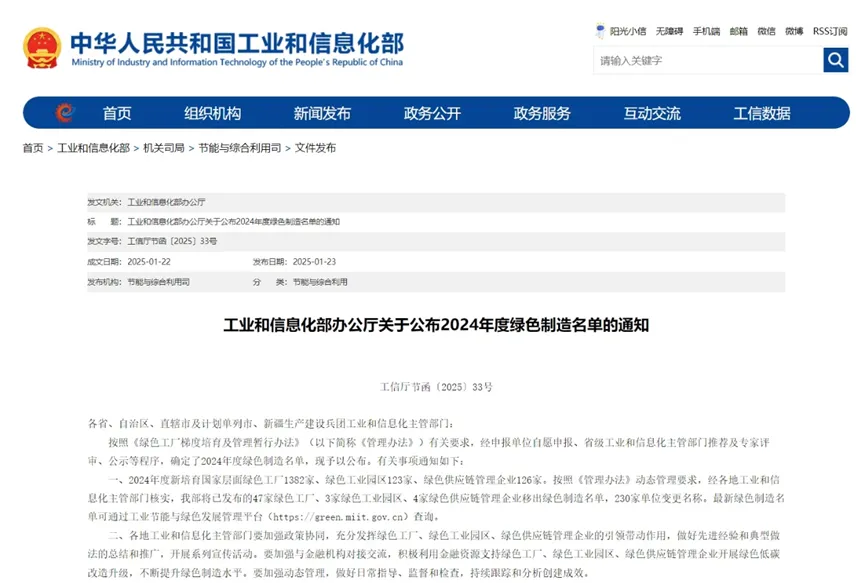865x583 pixels.
Task: Click the national emblem logo
Action: (x=42, y=47)
